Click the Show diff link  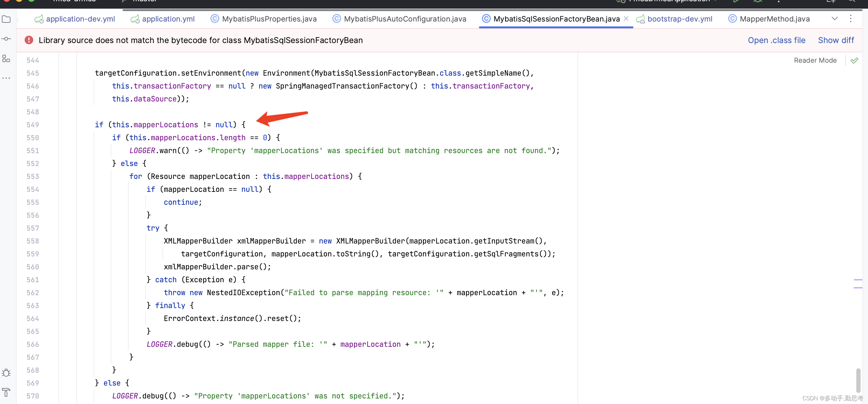pos(836,40)
